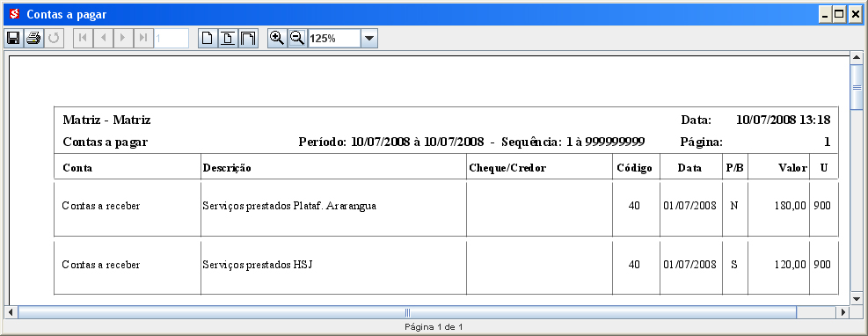The height and width of the screenshot is (336, 868).
Task: Select the fit width view icon
Action: pyautogui.click(x=248, y=38)
